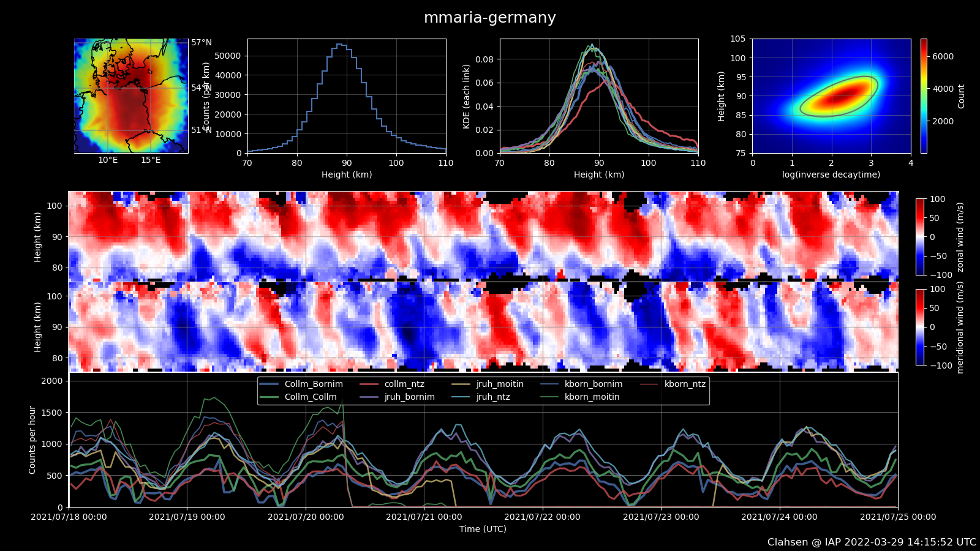Click the zonal wind height-time panel

pyautogui.click(x=483, y=236)
